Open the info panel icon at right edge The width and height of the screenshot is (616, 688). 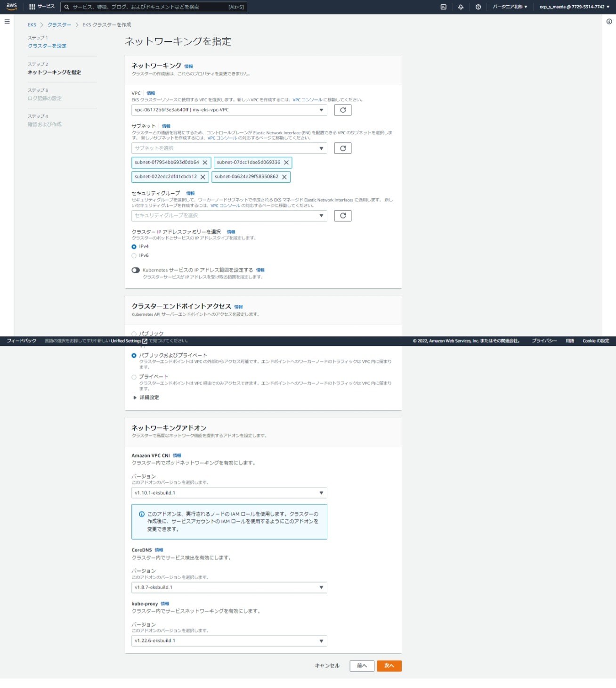point(609,22)
